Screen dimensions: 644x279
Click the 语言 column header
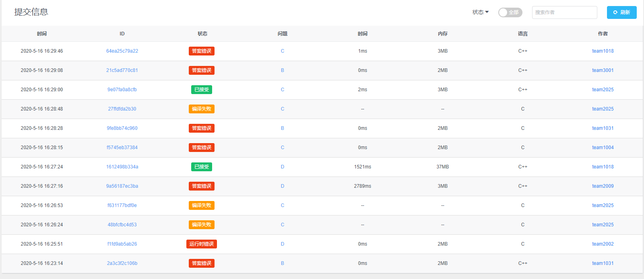[x=522, y=34]
